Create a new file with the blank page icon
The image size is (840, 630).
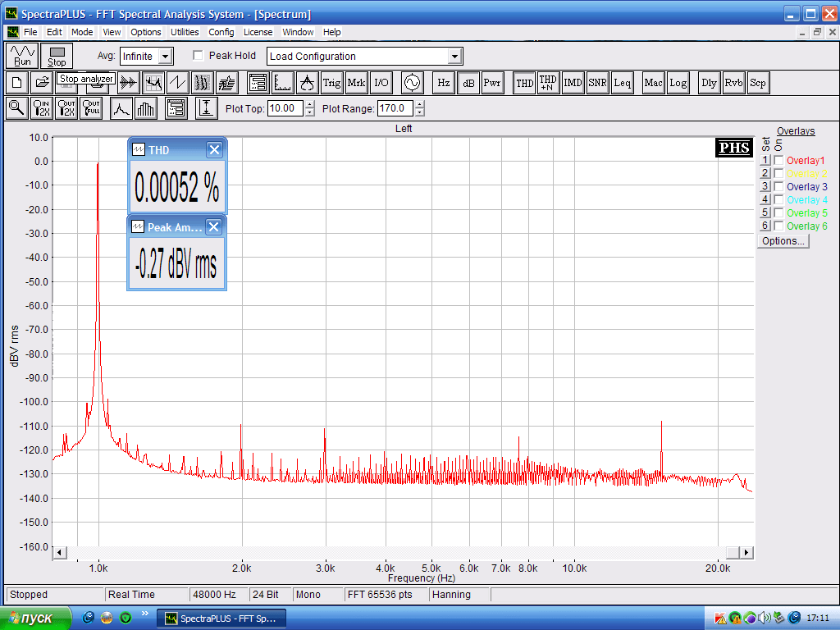(16, 83)
